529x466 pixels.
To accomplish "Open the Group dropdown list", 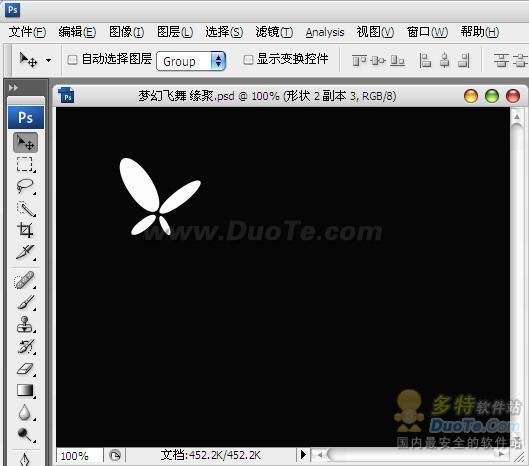I will tap(191, 61).
